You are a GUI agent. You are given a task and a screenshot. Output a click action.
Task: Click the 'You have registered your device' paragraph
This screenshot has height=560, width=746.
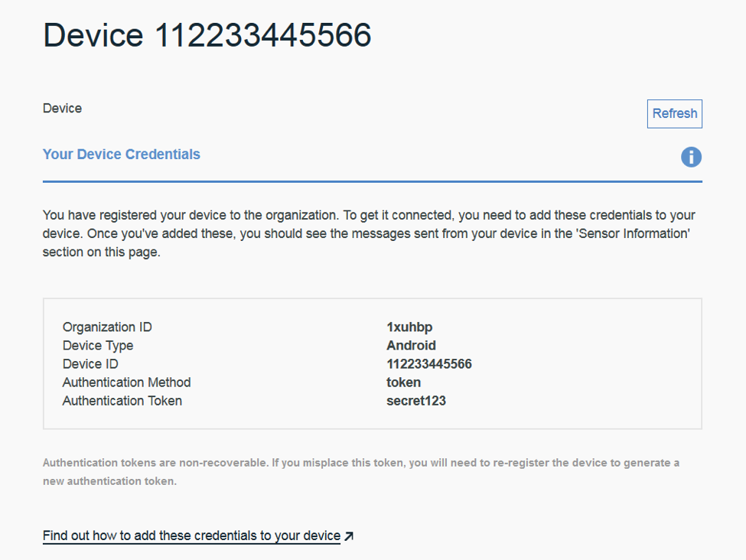369,233
